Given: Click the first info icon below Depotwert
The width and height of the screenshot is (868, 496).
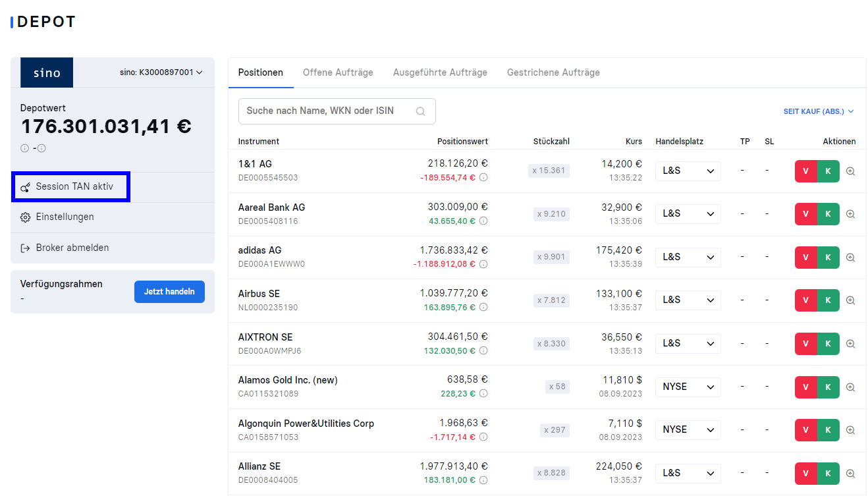Looking at the screenshot, I should click(25, 148).
